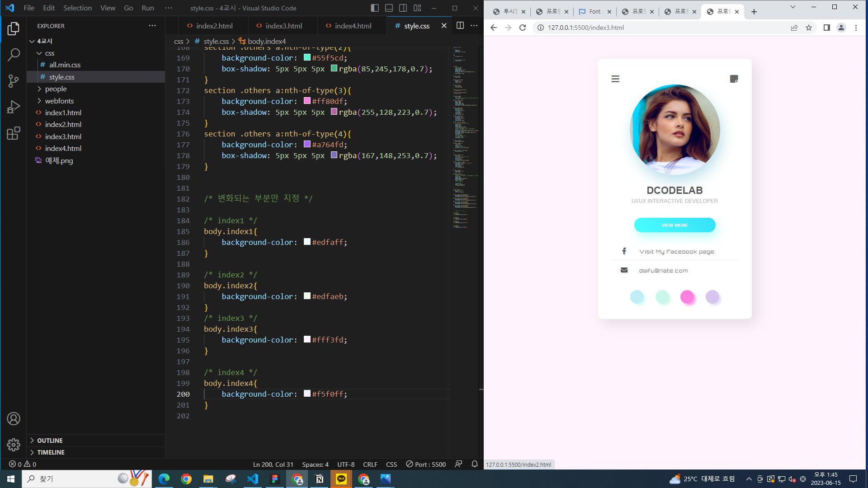Open the Selection menu
The image size is (868, 488).
(x=77, y=8)
